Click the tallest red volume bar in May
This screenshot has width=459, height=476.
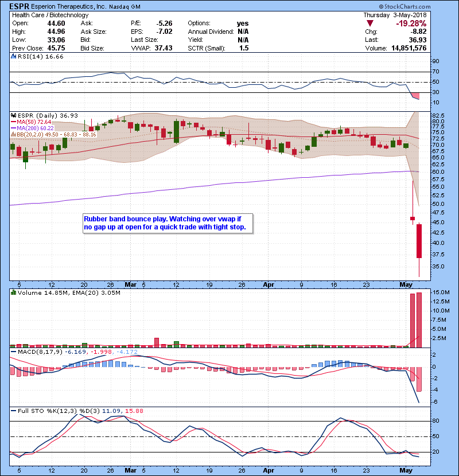(419, 319)
